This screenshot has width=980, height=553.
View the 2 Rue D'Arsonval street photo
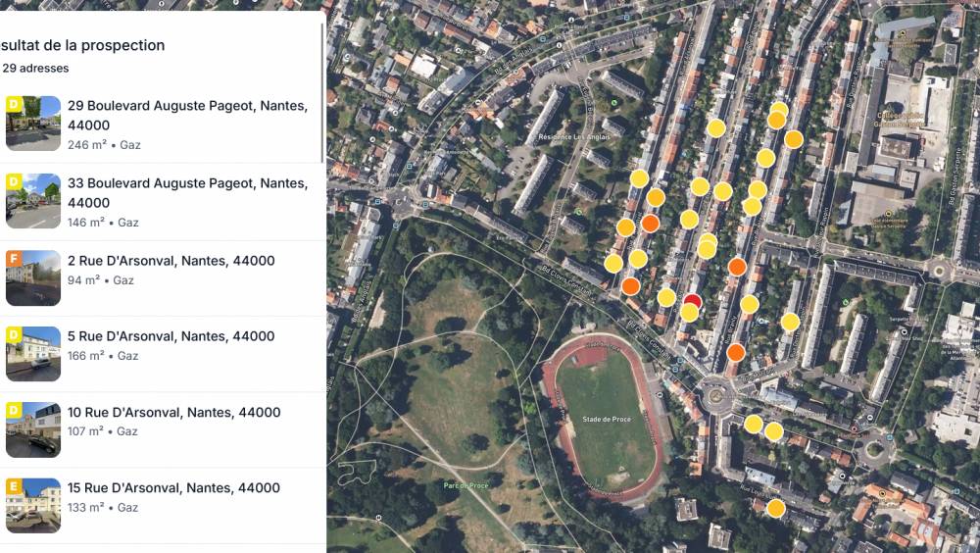[33, 277]
